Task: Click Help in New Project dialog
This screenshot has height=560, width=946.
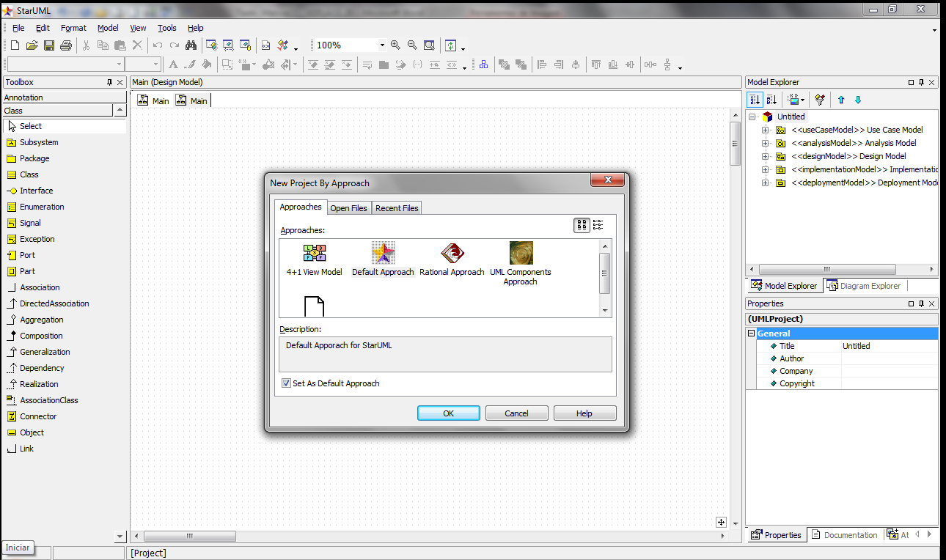Action: pos(584,413)
